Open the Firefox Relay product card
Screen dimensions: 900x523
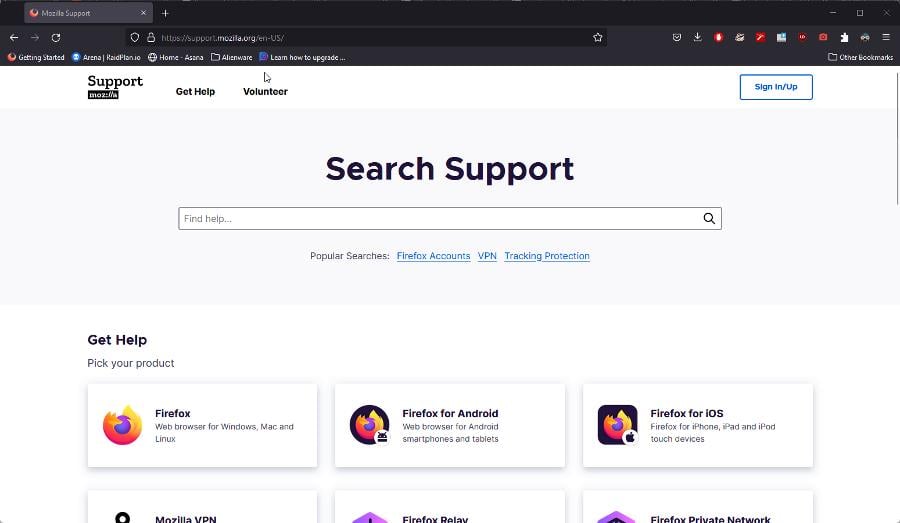[x=450, y=507]
